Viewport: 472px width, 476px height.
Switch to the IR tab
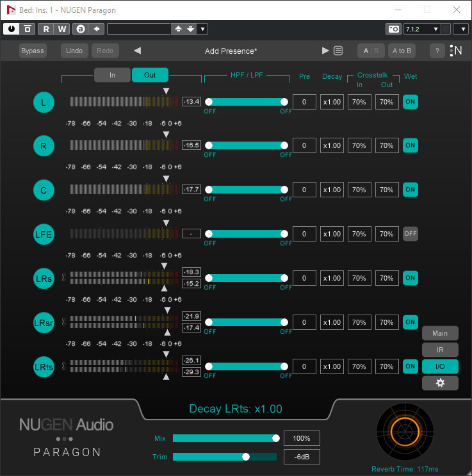tap(439, 350)
